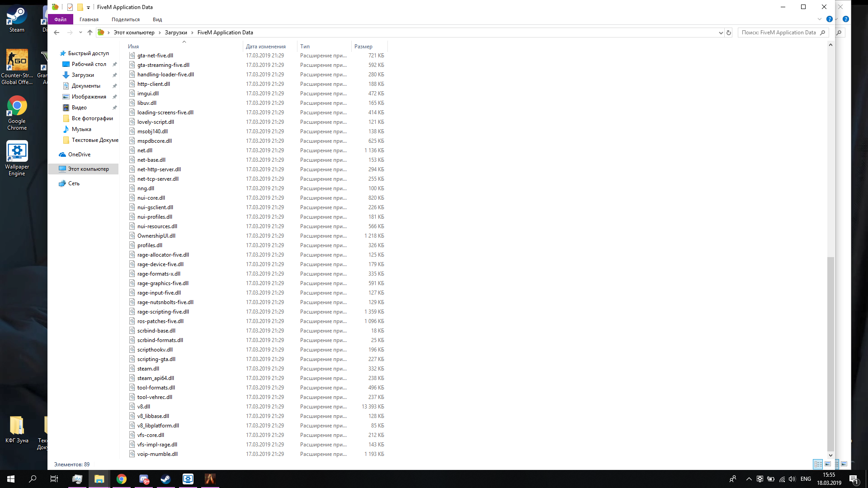Click the Properties quick access toolbar icon
This screenshot has width=868, height=488.
pyautogui.click(x=70, y=7)
